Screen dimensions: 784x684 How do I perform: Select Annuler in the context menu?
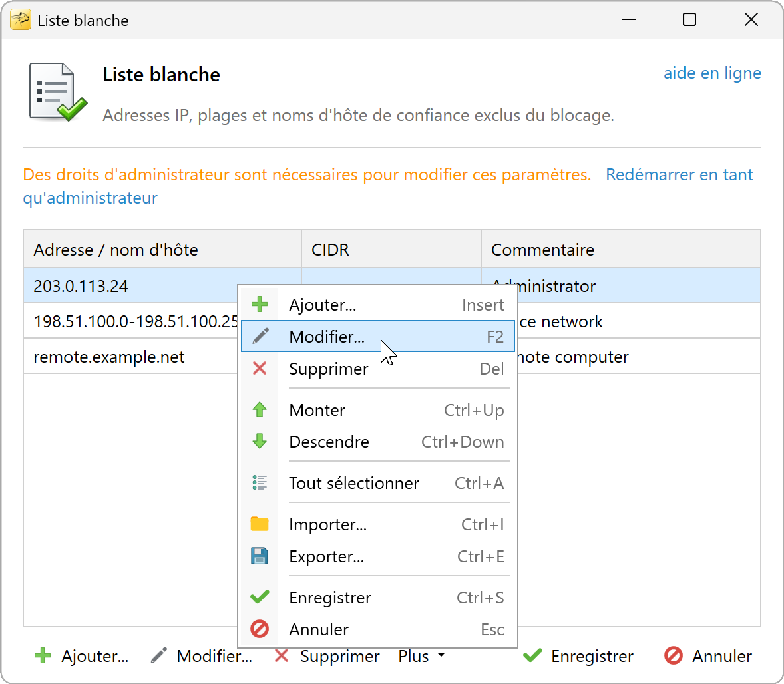377,629
